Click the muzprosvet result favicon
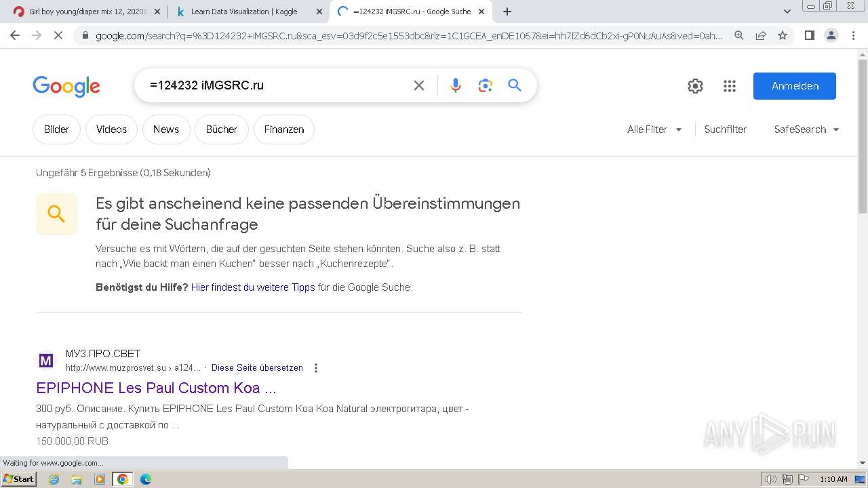Image resolution: width=868 pixels, height=488 pixels. [46, 361]
